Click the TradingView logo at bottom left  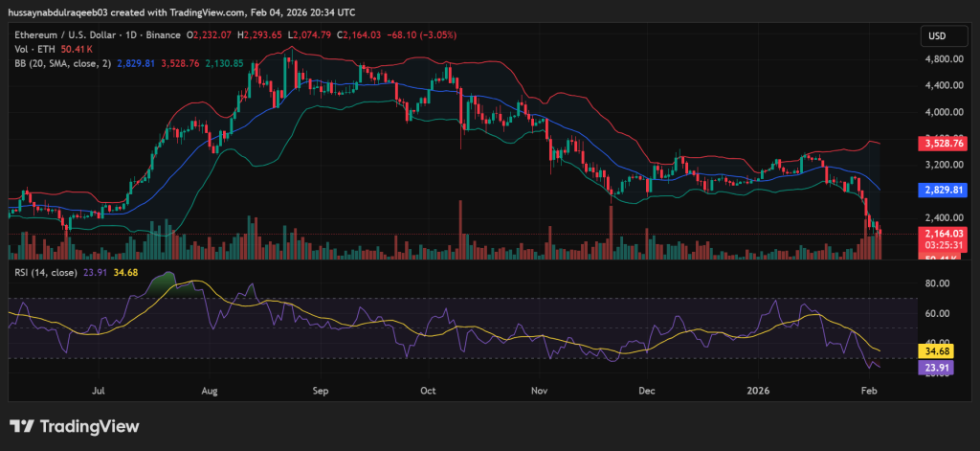pos(75,426)
